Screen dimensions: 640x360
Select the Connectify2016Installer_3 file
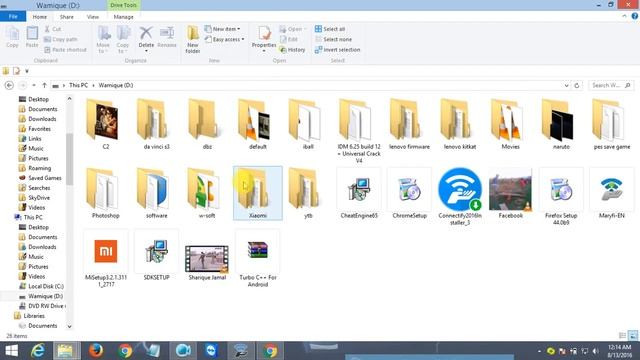(460, 196)
